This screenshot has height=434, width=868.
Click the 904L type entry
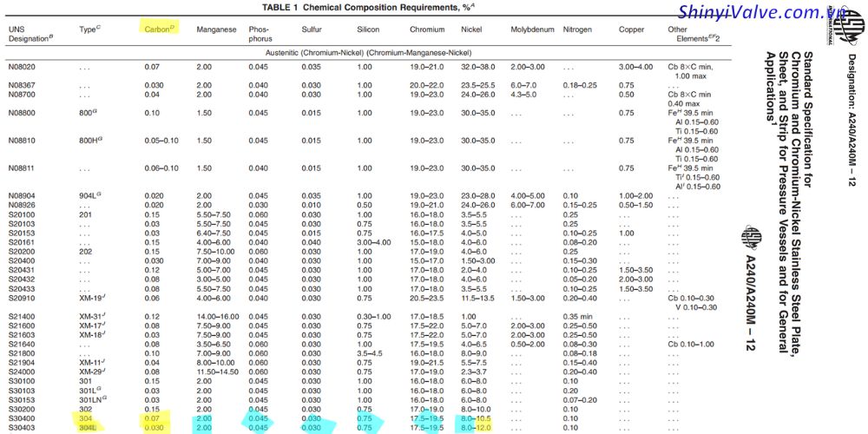pos(89,196)
